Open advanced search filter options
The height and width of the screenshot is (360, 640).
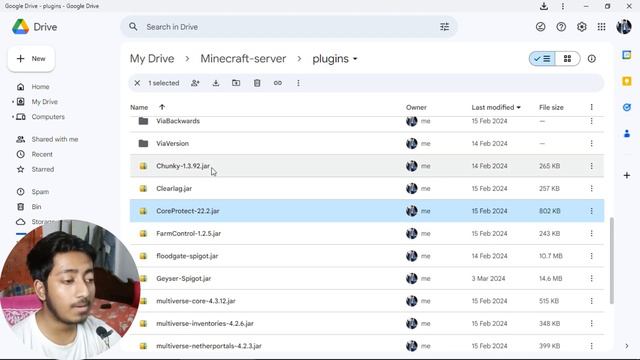[444, 27]
